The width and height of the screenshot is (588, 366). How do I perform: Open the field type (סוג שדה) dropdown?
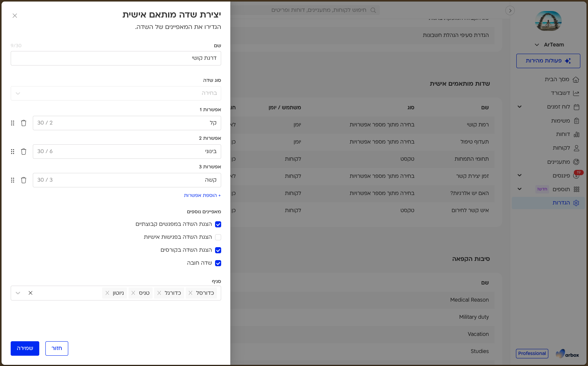pyautogui.click(x=116, y=93)
